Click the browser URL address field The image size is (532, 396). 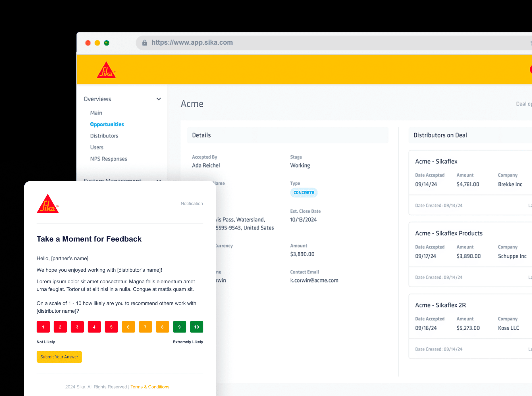(334, 43)
